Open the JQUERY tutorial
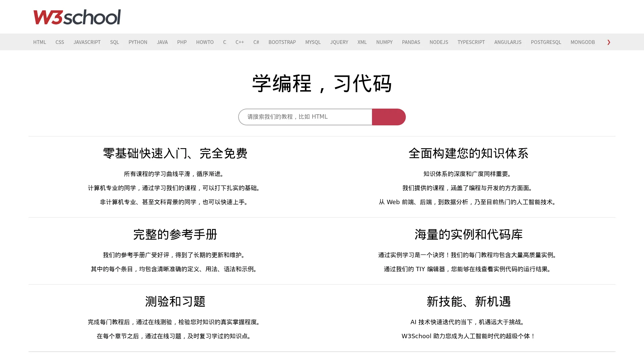This screenshot has height=362, width=644. pyautogui.click(x=339, y=42)
